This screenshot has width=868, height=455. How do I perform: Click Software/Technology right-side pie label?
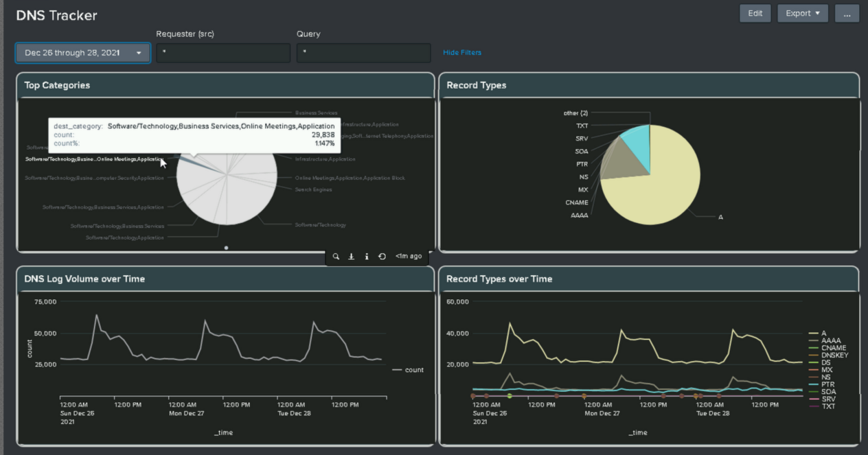coord(321,224)
